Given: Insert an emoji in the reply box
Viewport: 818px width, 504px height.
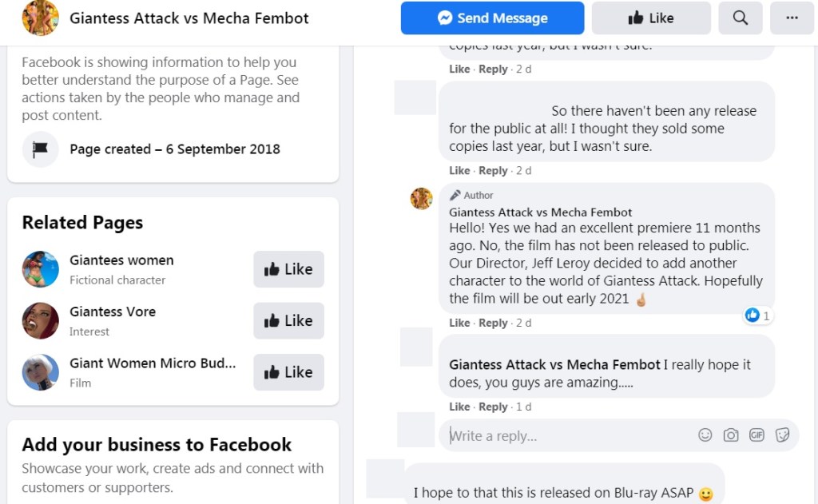Looking at the screenshot, I should pos(705,435).
